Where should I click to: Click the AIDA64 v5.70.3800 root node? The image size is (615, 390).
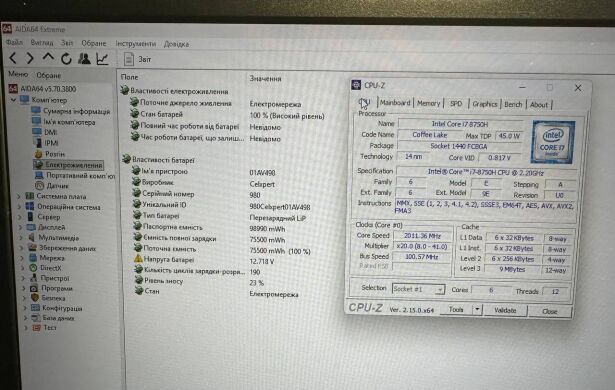(48, 89)
